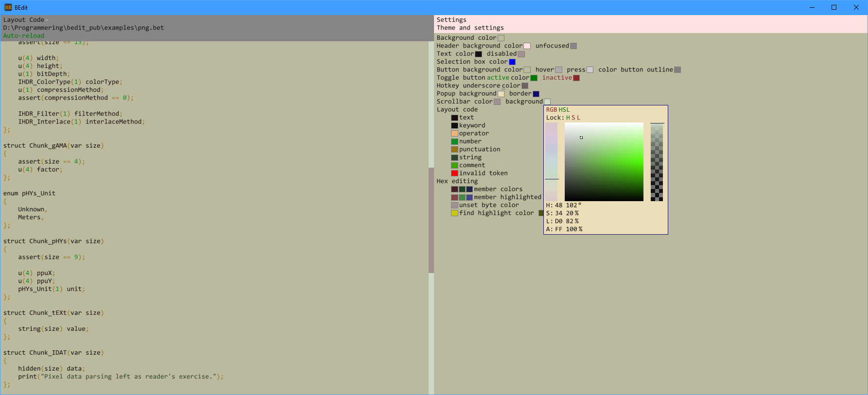Switch color picker to HSL mode
The width and height of the screenshot is (868, 395).
[x=564, y=110]
